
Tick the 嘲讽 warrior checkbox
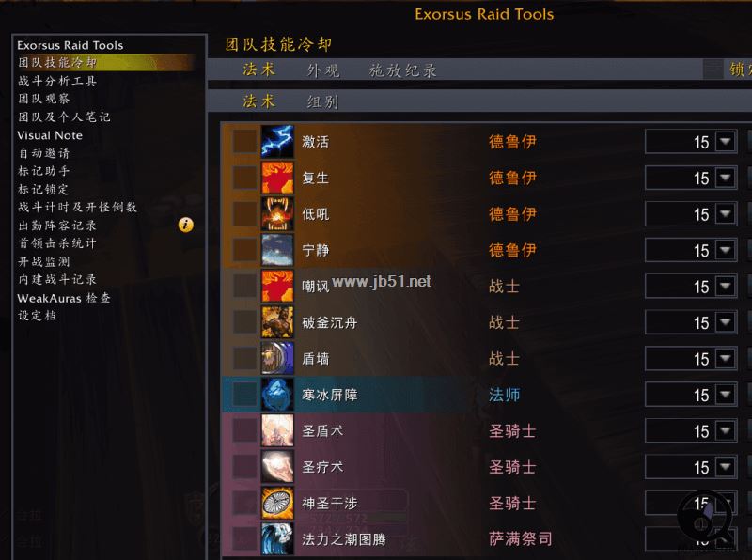click(244, 287)
